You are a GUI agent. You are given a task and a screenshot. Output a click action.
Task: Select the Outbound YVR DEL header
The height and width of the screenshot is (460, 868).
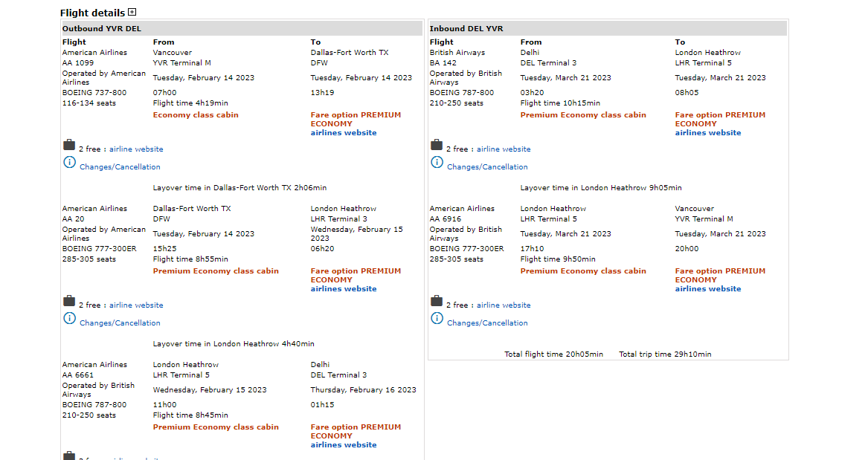click(x=102, y=29)
